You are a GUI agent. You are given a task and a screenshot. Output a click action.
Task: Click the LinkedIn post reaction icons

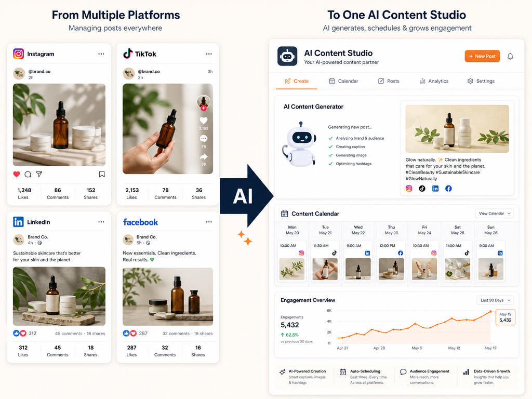point(20,333)
